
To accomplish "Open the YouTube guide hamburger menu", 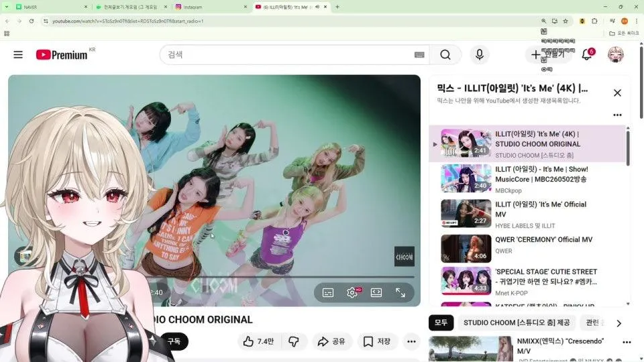I will click(x=18, y=54).
